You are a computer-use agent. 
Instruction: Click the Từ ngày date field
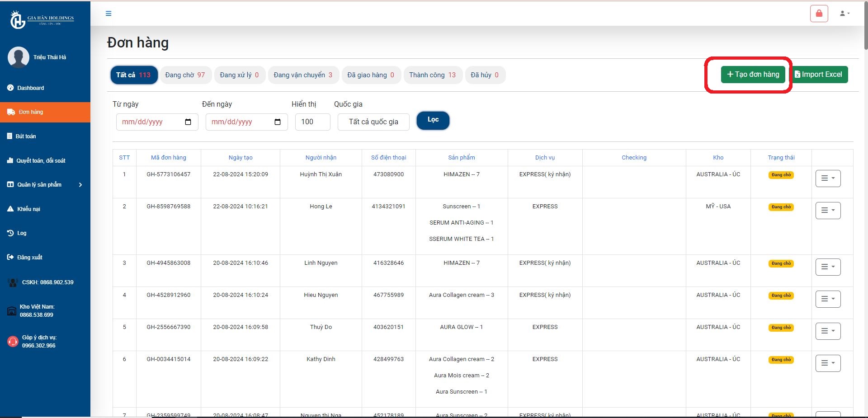[x=157, y=122]
